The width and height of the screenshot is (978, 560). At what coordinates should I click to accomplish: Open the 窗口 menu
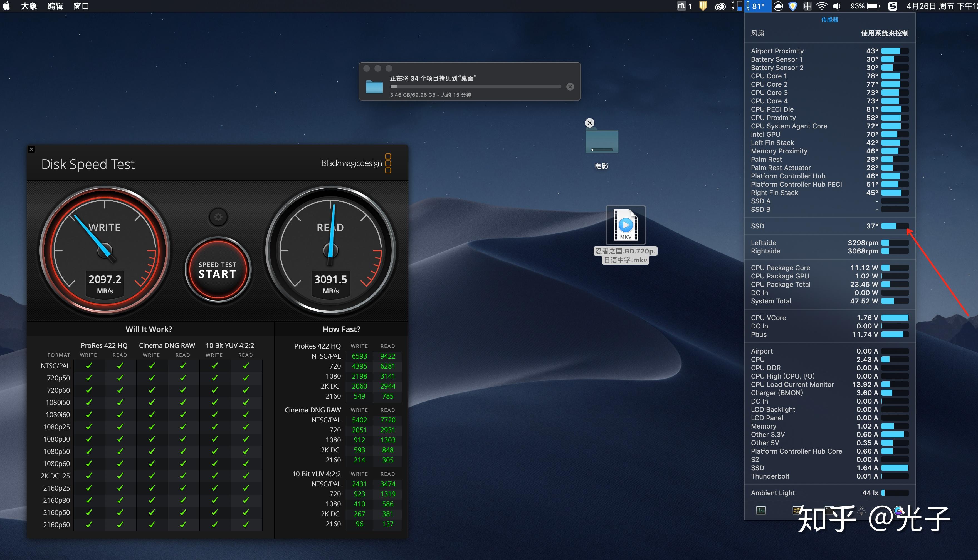point(81,6)
